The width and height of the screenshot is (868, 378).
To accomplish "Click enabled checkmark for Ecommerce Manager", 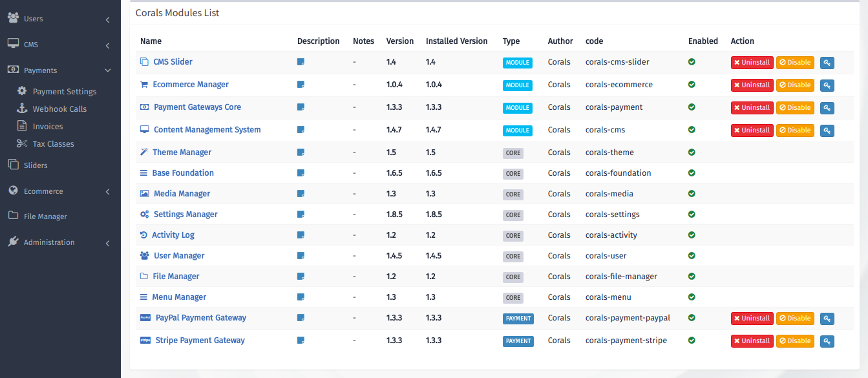I will 692,85.
